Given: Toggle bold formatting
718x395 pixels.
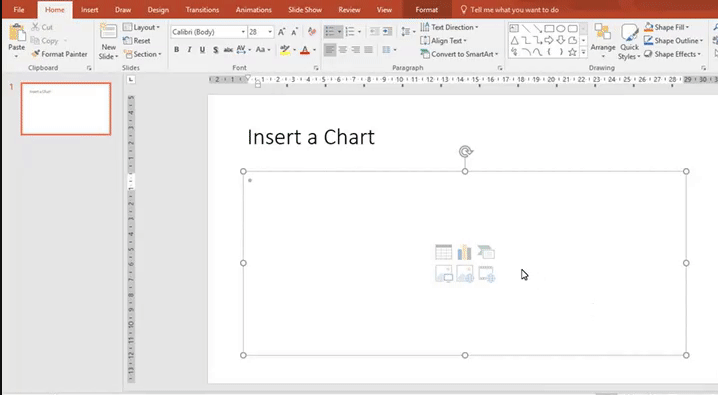Looking at the screenshot, I should point(176,49).
